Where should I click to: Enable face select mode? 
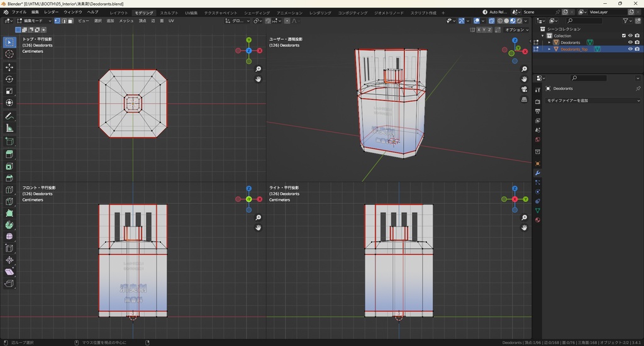pyautogui.click(x=70, y=21)
